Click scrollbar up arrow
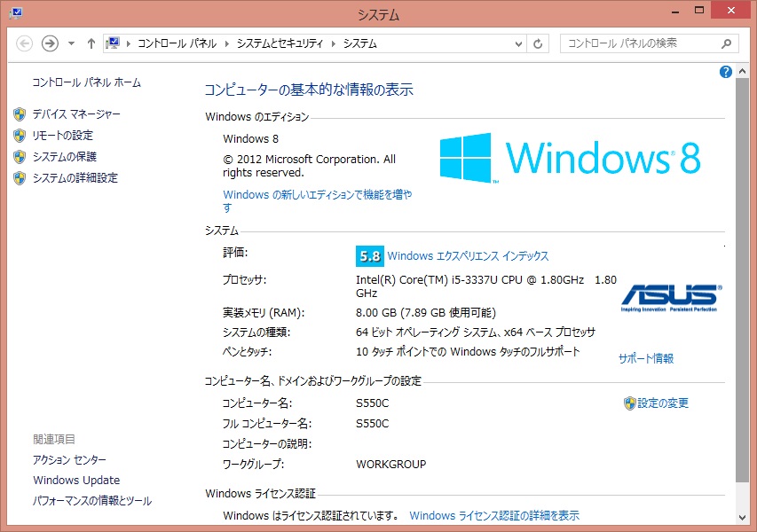The image size is (757, 532). coord(742,72)
